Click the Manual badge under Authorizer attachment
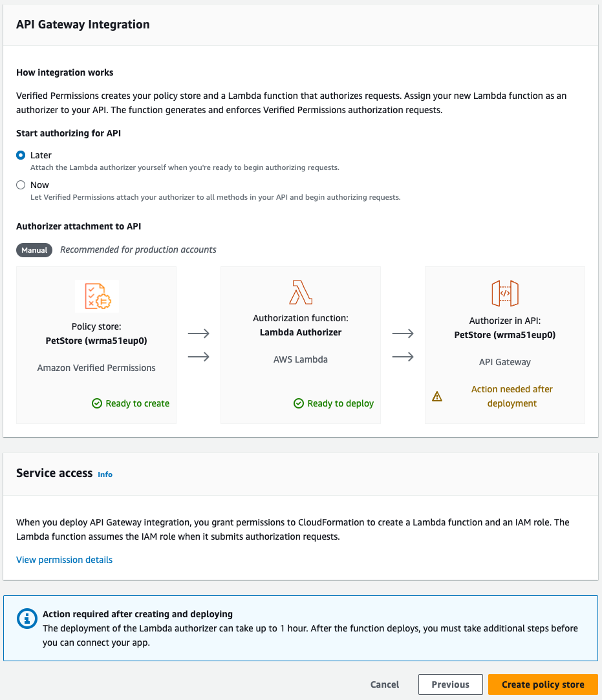602x700 pixels. coord(34,250)
